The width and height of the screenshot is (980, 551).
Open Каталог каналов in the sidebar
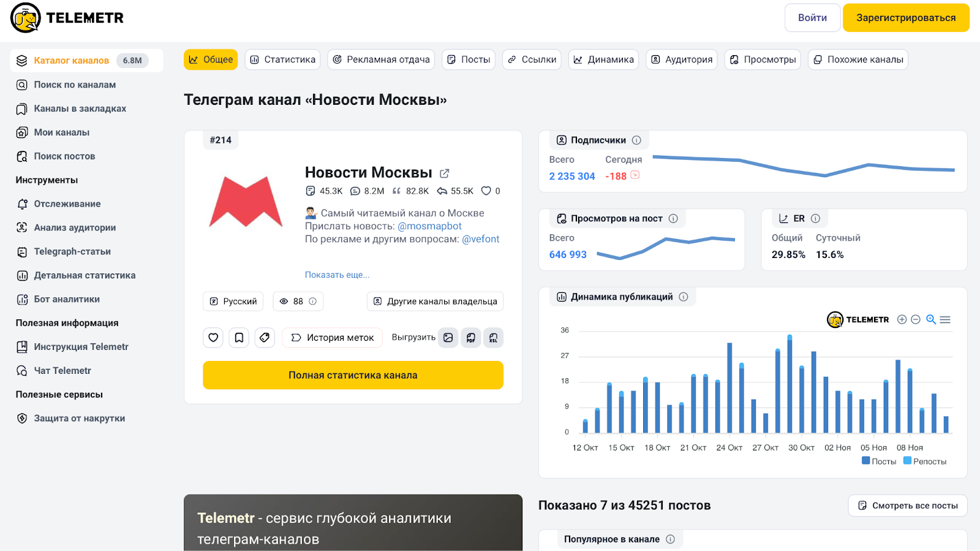click(87, 61)
